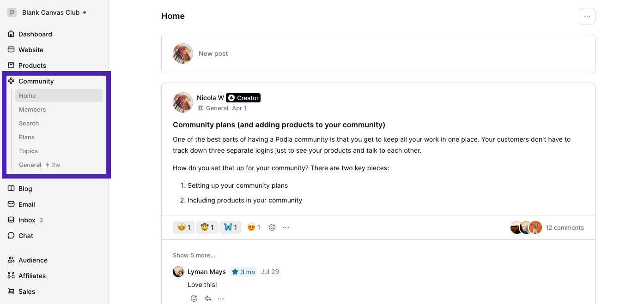644x304 pixels.
Task: Select the Website icon in the sidebar
Action: coord(10,49)
